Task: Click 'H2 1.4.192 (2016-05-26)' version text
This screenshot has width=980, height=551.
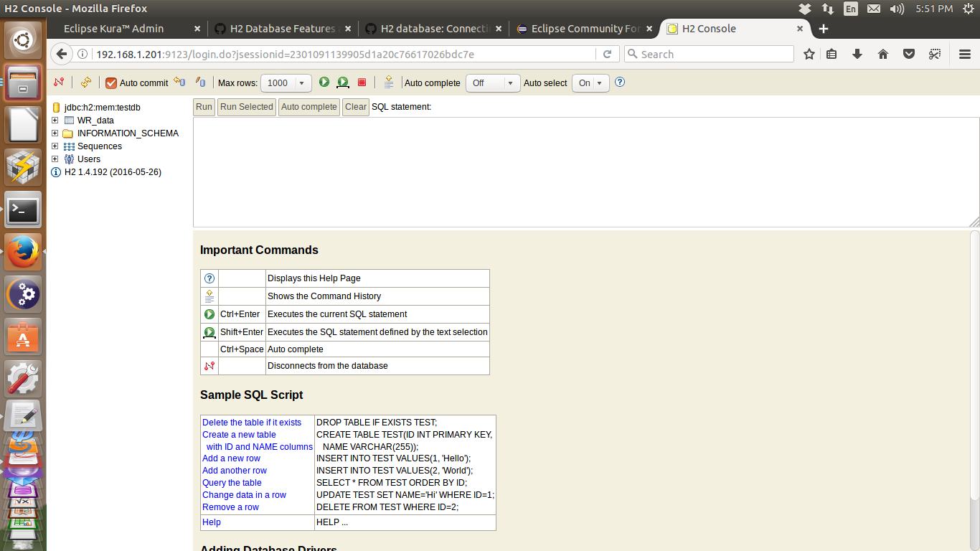Action: 113,172
